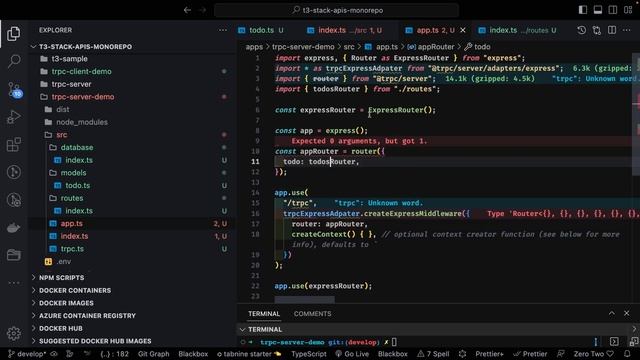Toggle bottom panel layout icon
The image size is (640, 360).
598,10
